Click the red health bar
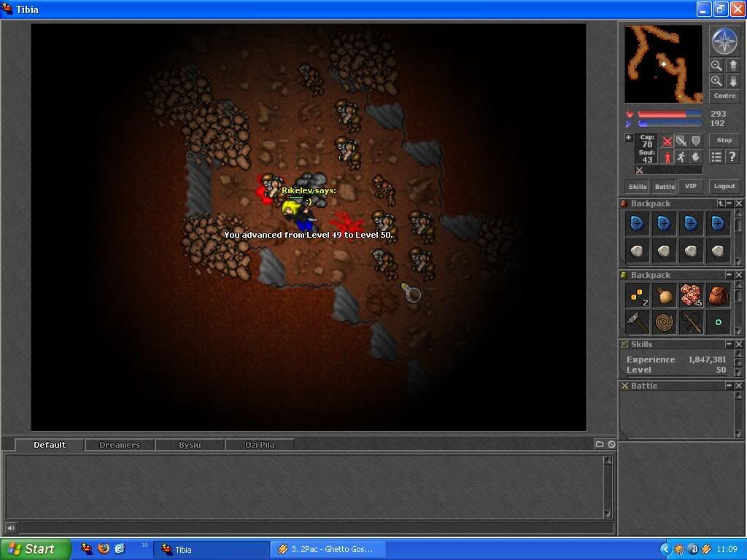Image resolution: width=747 pixels, height=560 pixels. tap(670, 114)
